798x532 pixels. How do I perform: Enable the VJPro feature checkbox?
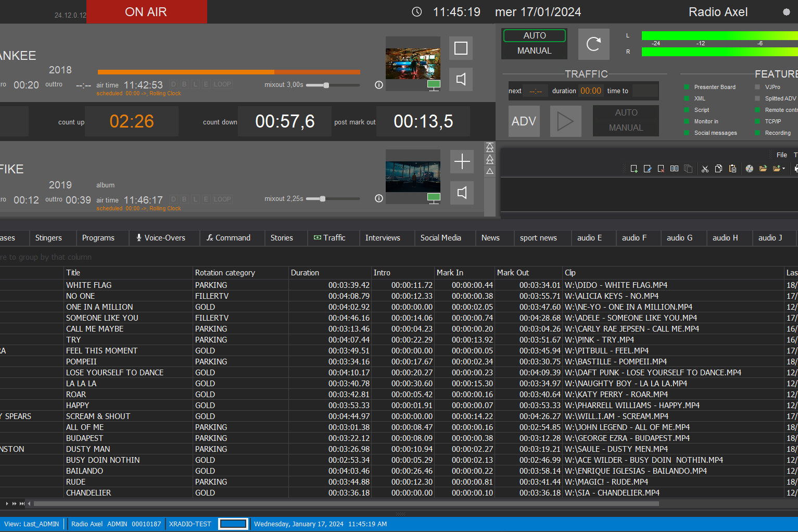[x=757, y=87]
